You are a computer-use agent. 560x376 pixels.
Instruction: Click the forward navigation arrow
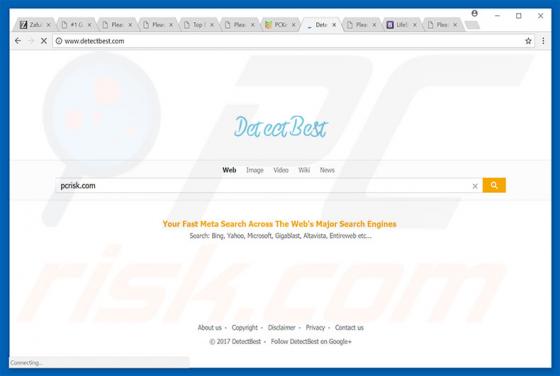click(x=31, y=41)
